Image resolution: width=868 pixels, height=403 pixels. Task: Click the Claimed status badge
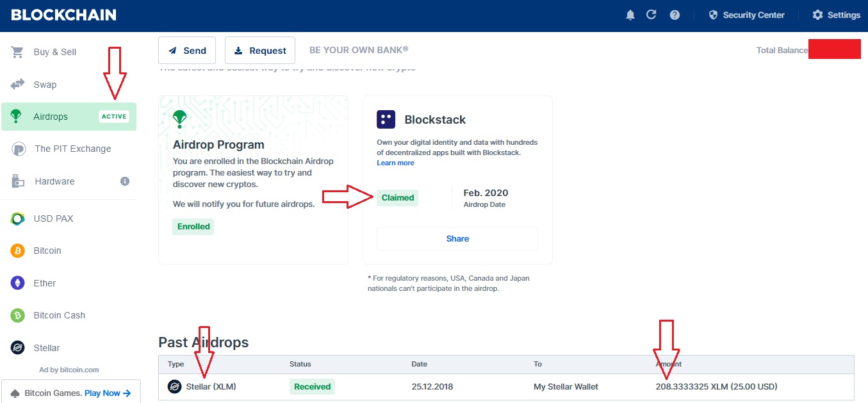397,197
